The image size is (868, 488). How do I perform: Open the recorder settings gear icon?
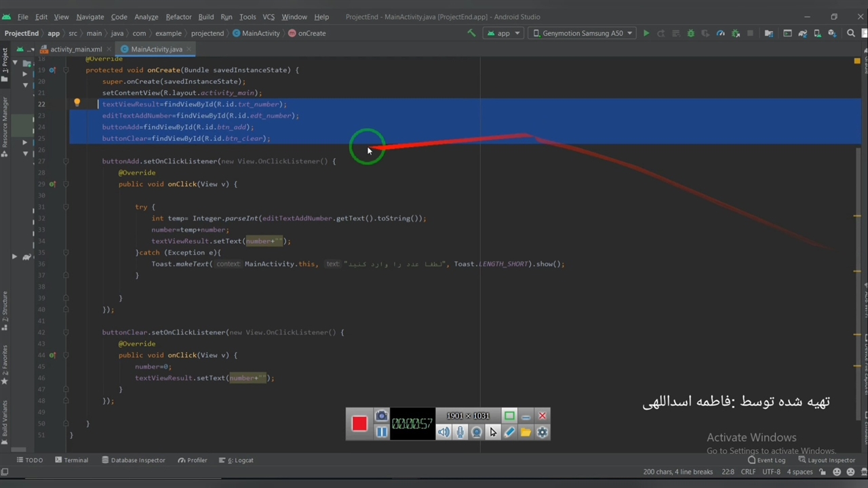coord(542,432)
